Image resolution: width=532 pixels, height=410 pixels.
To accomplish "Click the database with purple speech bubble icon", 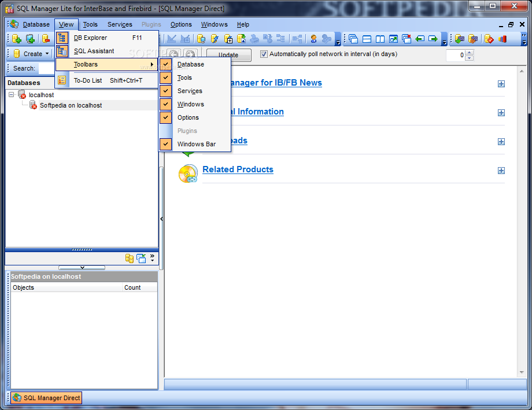I will point(459,39).
